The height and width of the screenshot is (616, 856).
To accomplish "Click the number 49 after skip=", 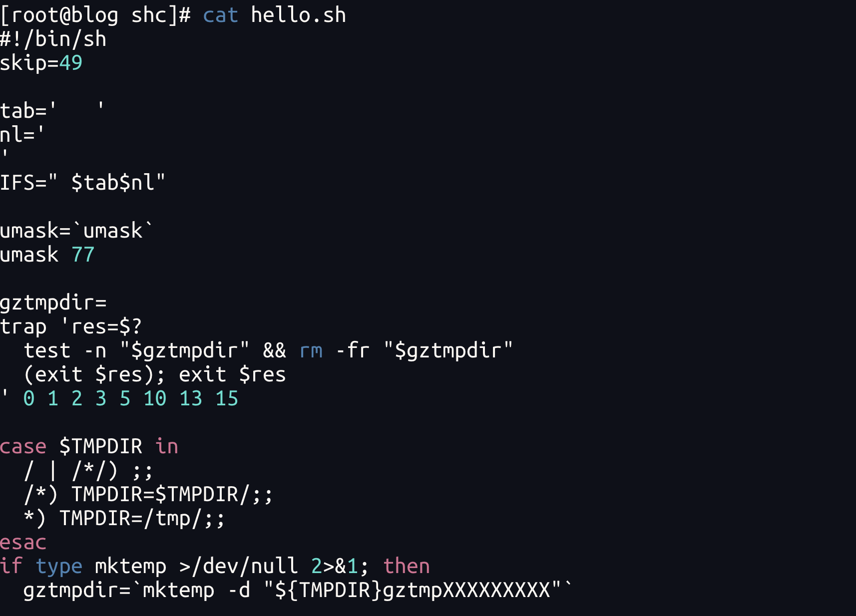I will coord(71,63).
